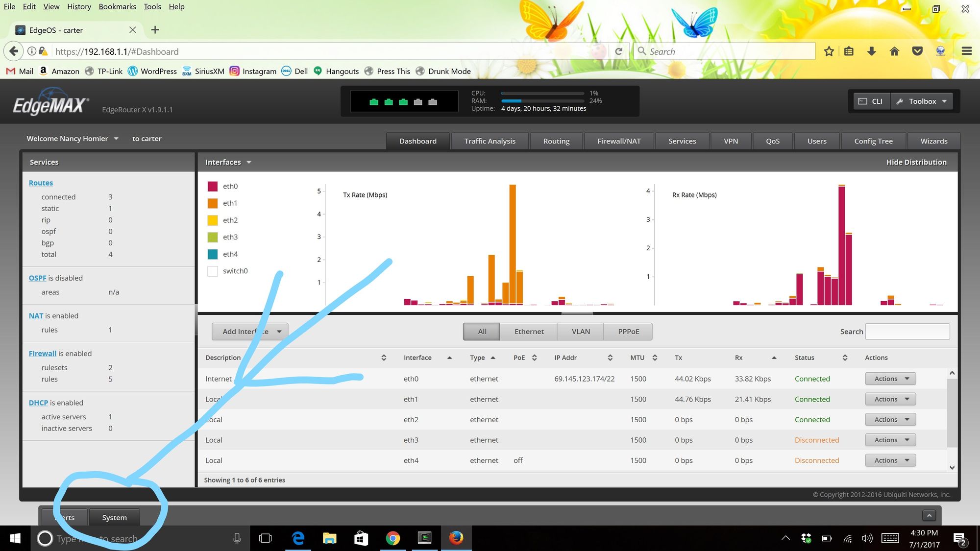Toggle switch0 legend box in chart
The width and height of the screenshot is (980, 551).
click(213, 271)
